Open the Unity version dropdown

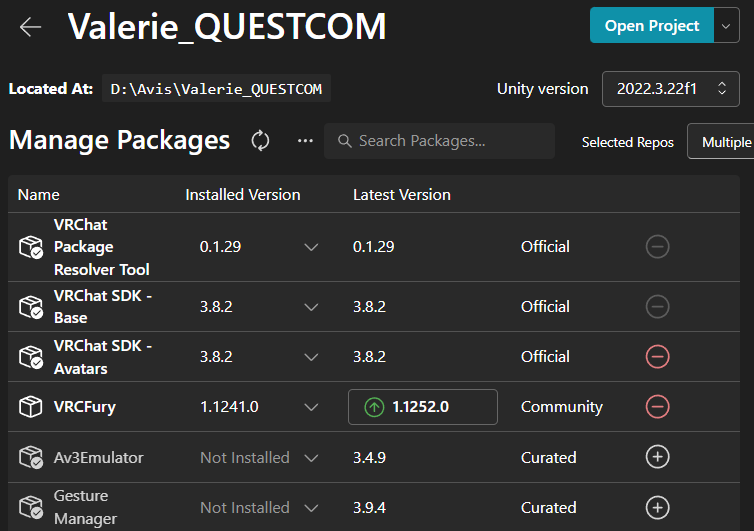tap(670, 89)
